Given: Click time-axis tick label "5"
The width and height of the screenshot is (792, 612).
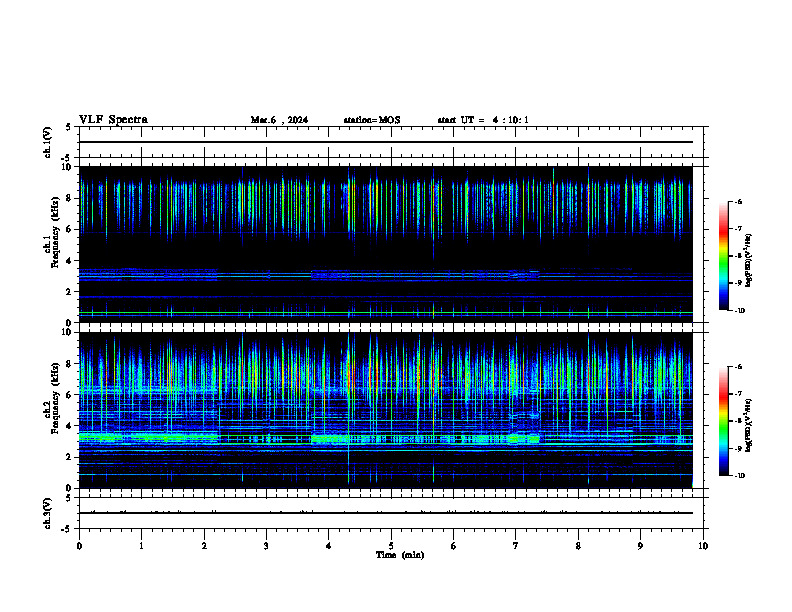Looking at the screenshot, I should click(x=391, y=546).
